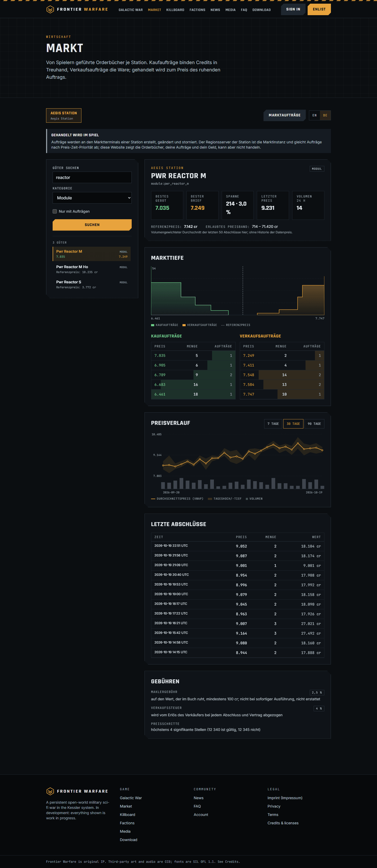Open Media in the top navigation

[x=230, y=10]
